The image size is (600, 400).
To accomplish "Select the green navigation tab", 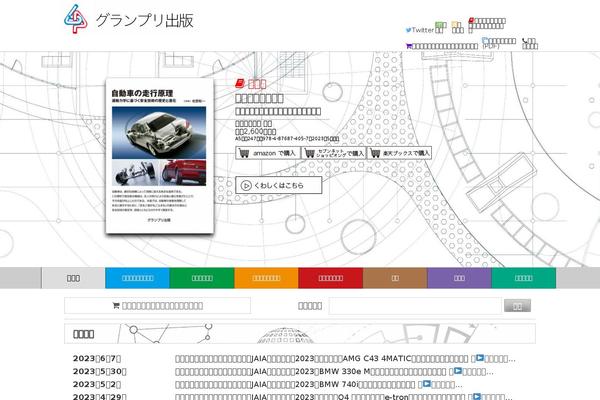I will 202,278.
